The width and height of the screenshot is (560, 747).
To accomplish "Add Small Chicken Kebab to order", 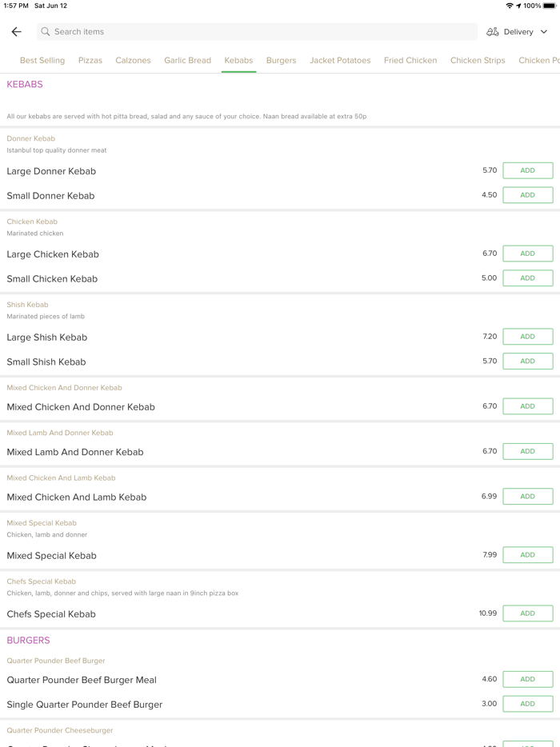I will [527, 278].
